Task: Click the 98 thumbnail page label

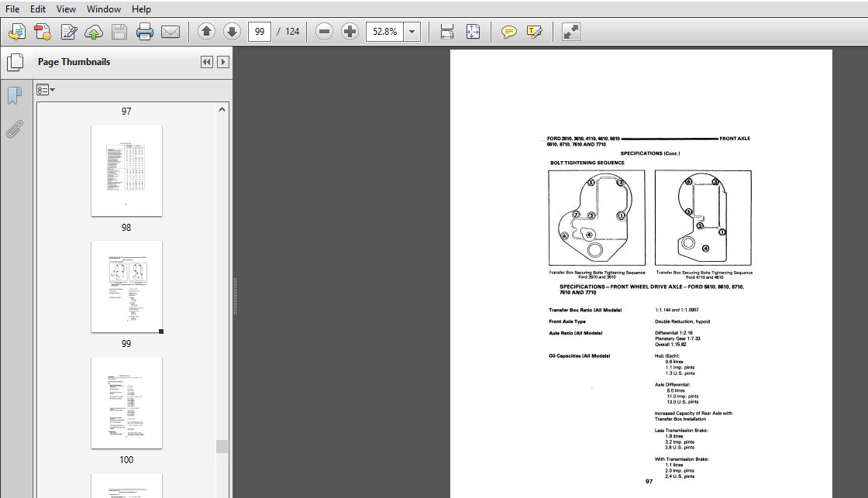Action: [126, 228]
